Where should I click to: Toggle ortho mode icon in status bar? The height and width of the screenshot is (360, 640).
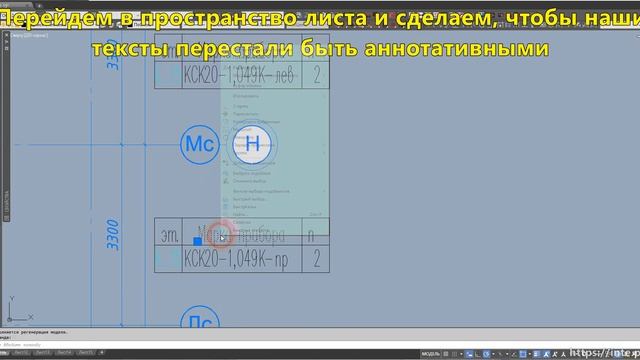(478, 354)
